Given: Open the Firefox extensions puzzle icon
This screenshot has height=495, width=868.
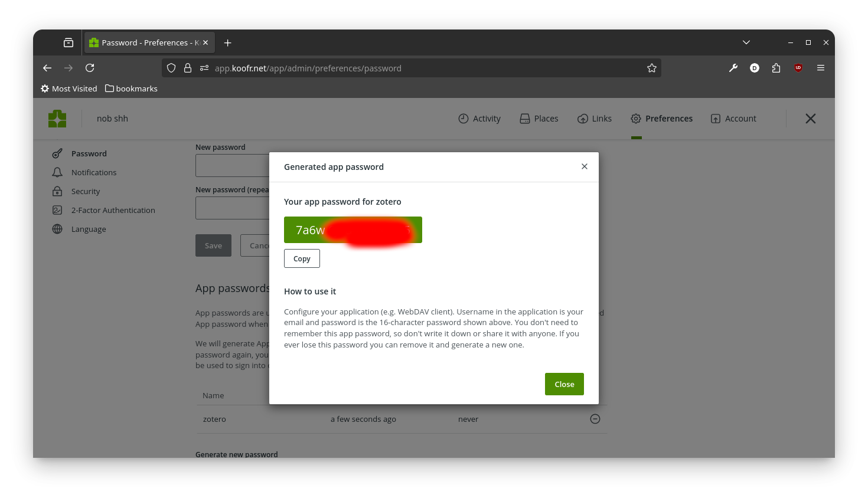Looking at the screenshot, I should click(776, 68).
